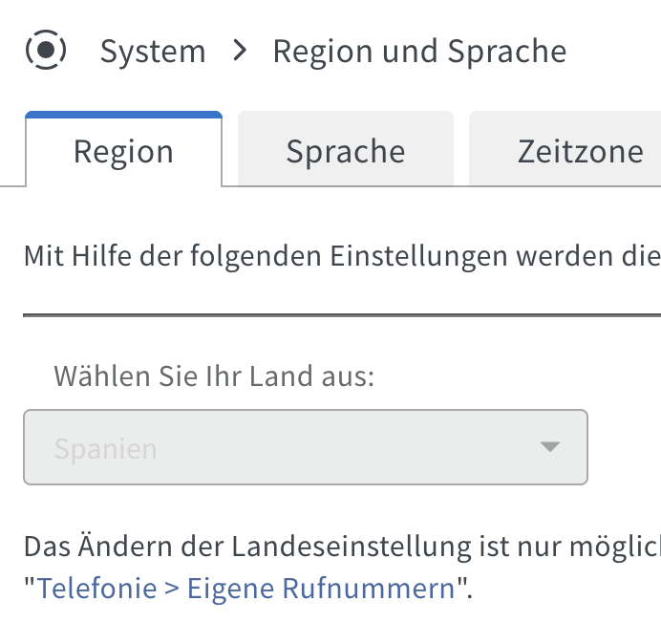Follow the Telefonie > Eigene Rufnummern link
Image resolution: width=661 pixels, height=644 pixels.
click(x=245, y=588)
